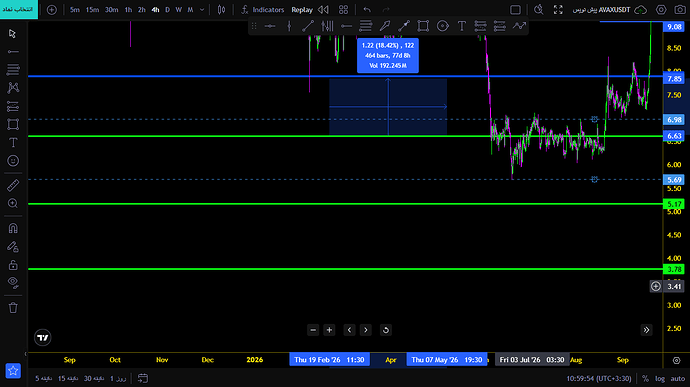Reset the chart view

point(385,330)
